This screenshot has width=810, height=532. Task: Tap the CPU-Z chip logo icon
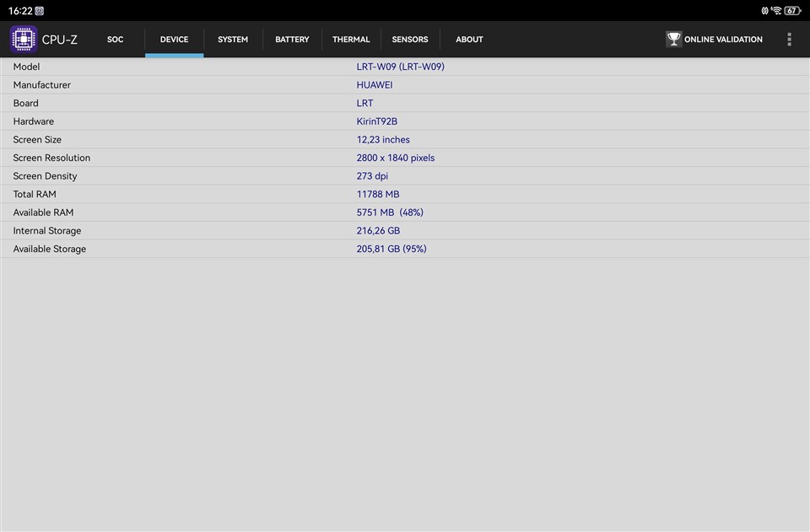tap(23, 40)
